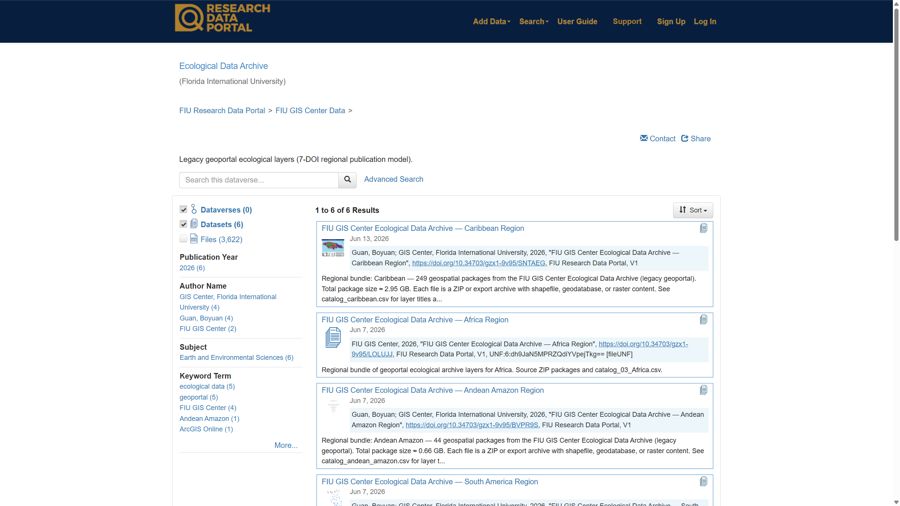Open the Sort dropdown
This screenshot has height=506, width=900.
tap(693, 210)
